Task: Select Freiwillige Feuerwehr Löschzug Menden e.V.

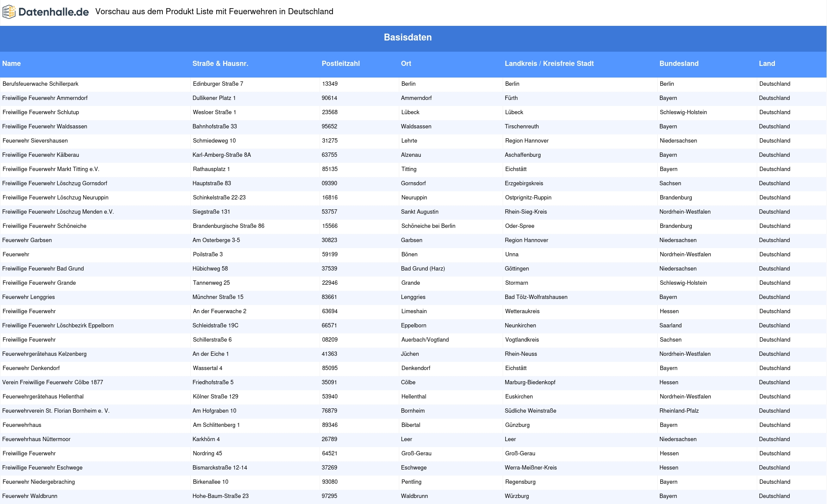Action: point(58,212)
